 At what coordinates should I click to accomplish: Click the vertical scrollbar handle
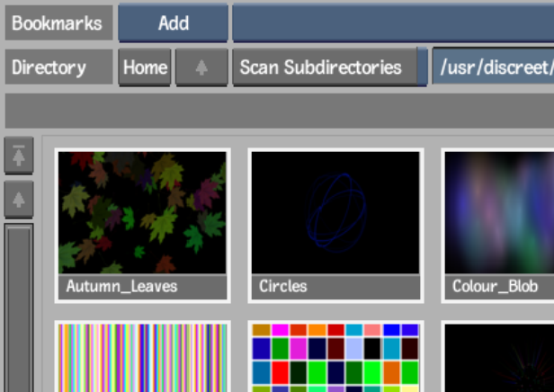[x=19, y=308]
